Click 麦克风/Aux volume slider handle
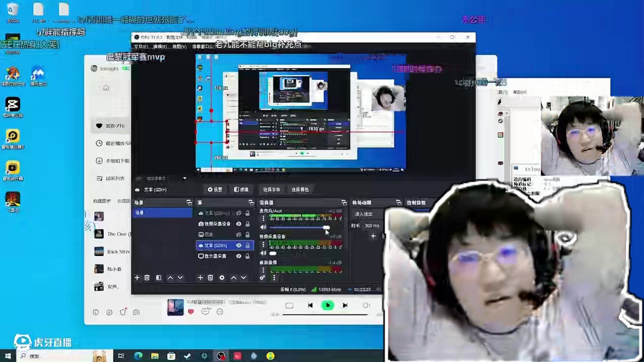This screenshot has height=362, width=644. click(327, 228)
